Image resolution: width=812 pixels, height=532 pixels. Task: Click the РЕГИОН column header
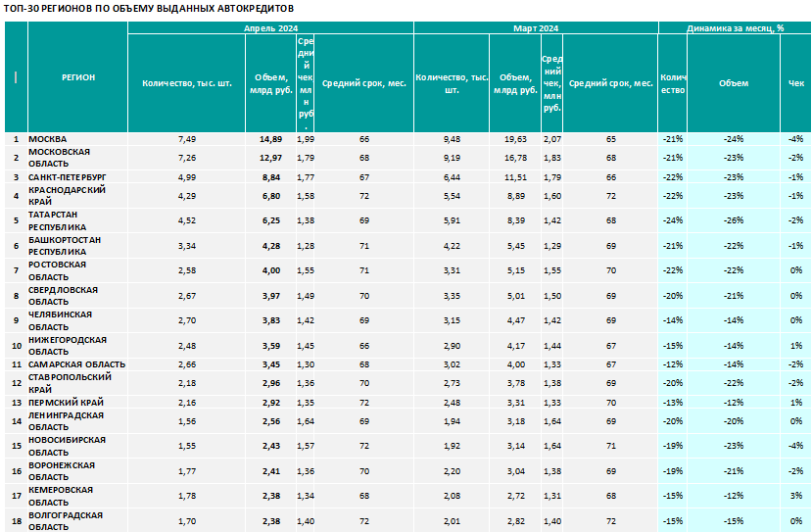78,77
